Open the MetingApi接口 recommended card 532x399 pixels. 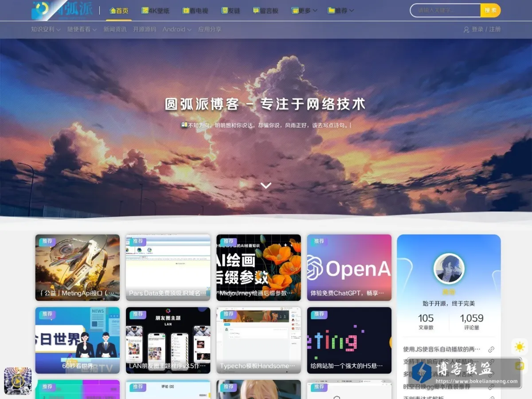(78, 268)
